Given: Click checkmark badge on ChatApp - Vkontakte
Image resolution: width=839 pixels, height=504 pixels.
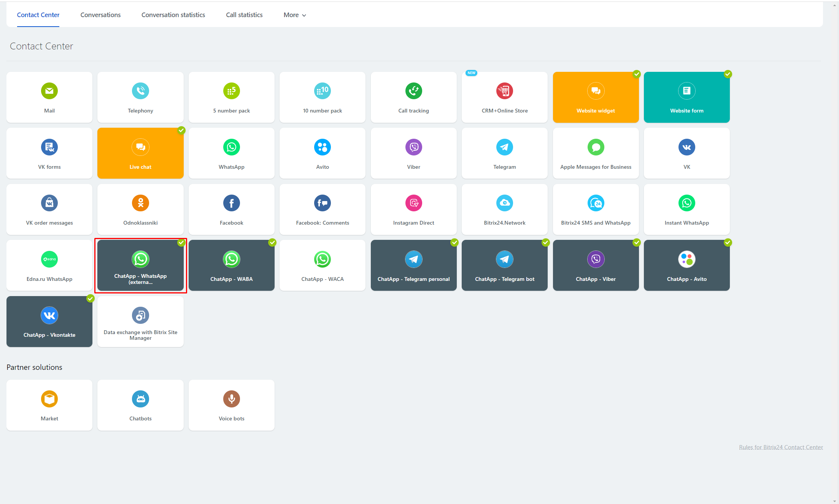Looking at the screenshot, I should coord(91,298).
